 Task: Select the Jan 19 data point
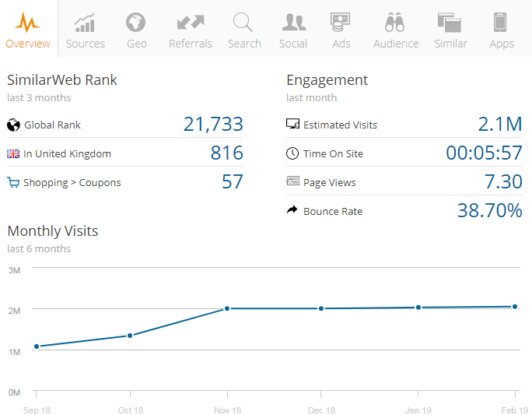418,308
